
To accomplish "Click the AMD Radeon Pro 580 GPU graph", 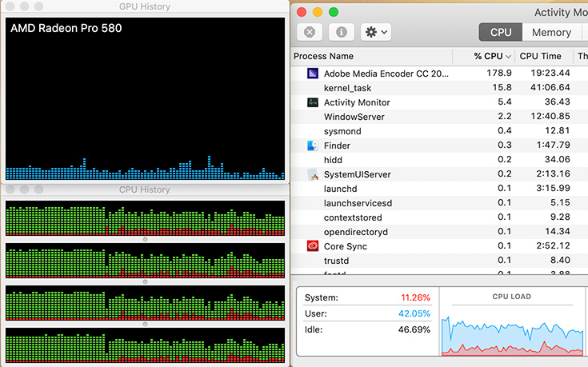I will tap(145, 99).
